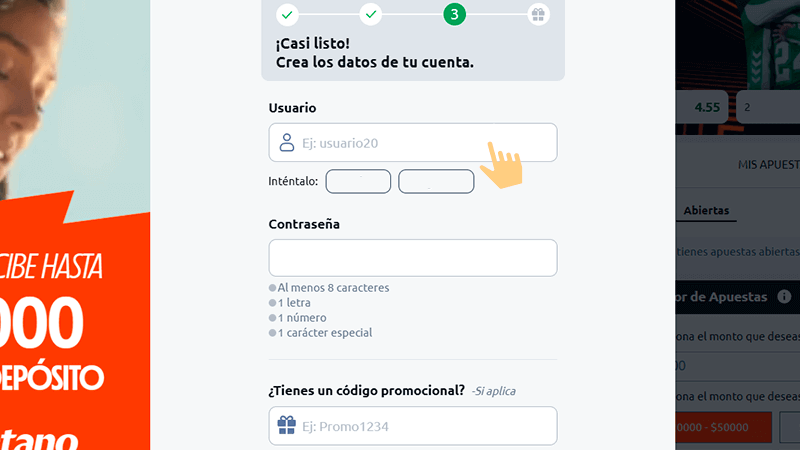
Task: Click the gift icon final step
Action: click(538, 14)
